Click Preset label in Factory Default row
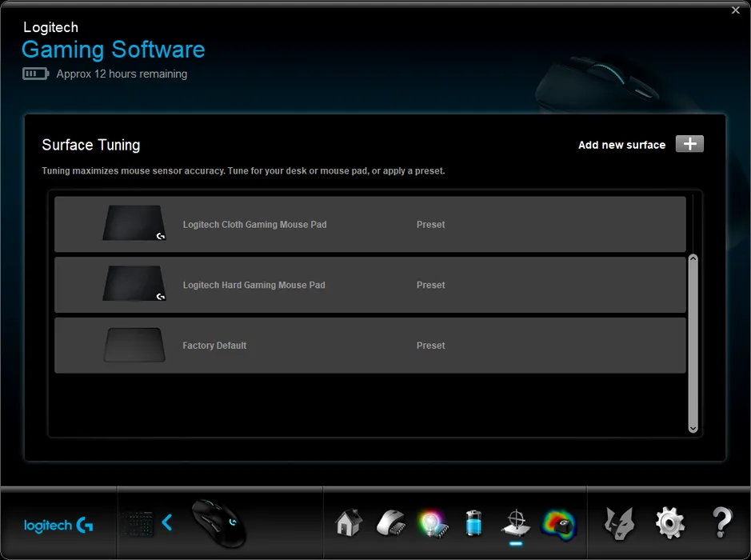 pos(430,346)
